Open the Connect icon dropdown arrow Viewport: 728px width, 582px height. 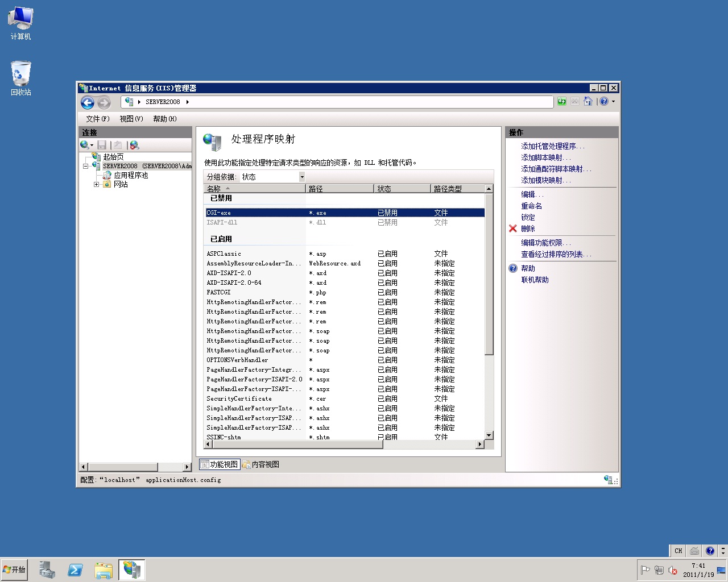pos(92,145)
